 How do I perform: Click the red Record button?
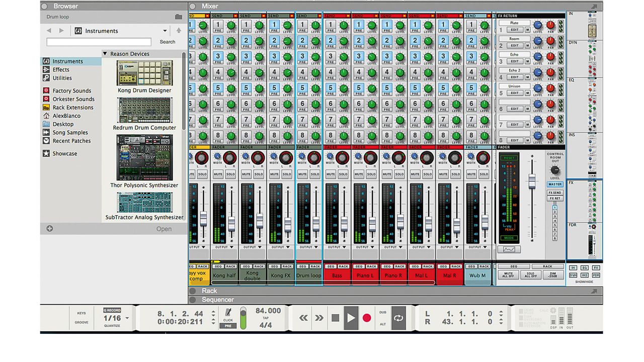367,318
